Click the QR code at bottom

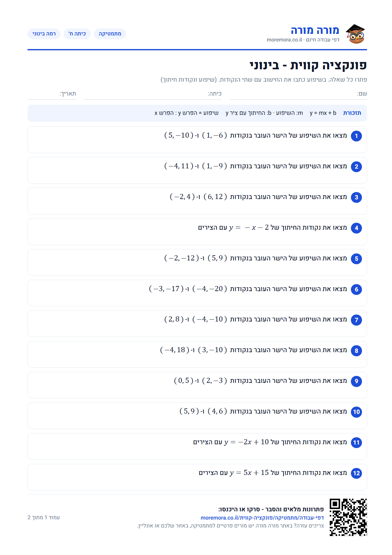[x=348, y=517]
